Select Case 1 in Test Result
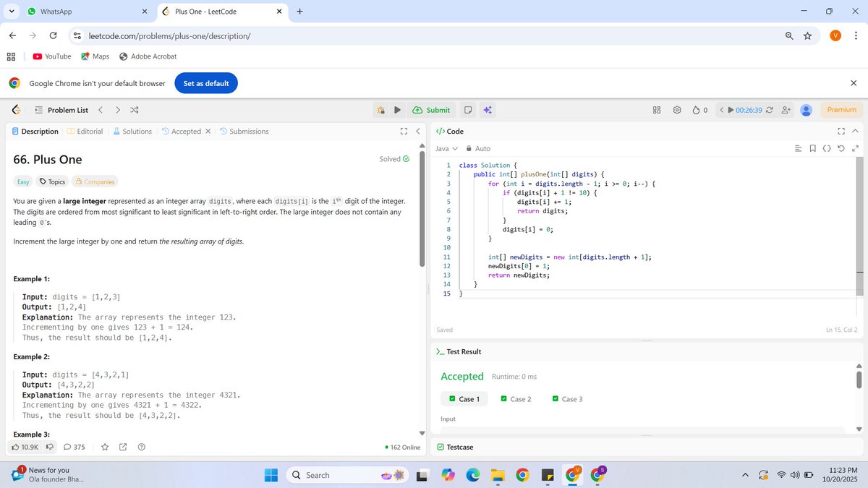This screenshot has height=488, width=868. [464, 399]
